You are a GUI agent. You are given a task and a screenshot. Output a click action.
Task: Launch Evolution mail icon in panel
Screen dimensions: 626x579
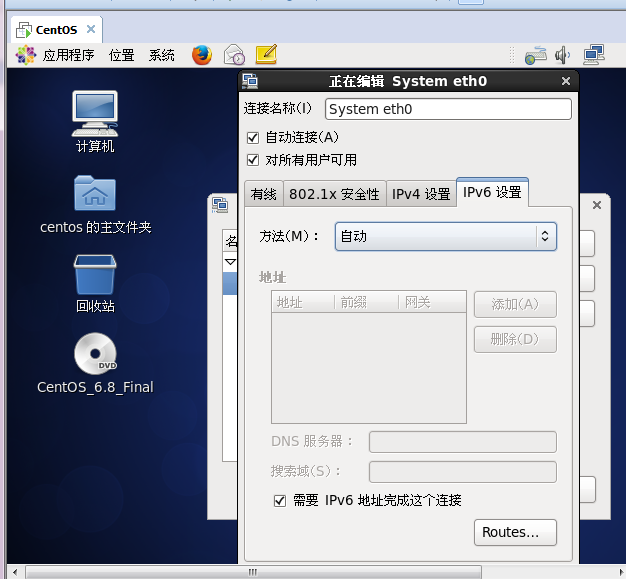pos(234,55)
